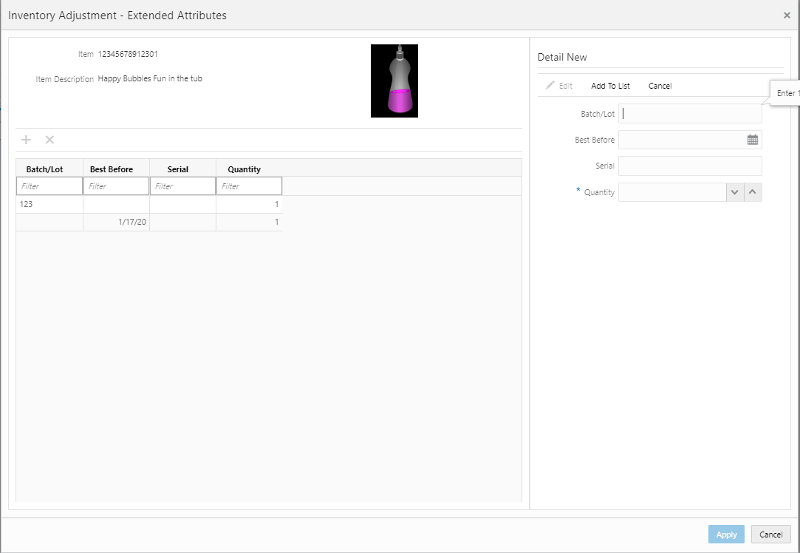
Task: Click the bottom Cancel button
Action: 770,534
